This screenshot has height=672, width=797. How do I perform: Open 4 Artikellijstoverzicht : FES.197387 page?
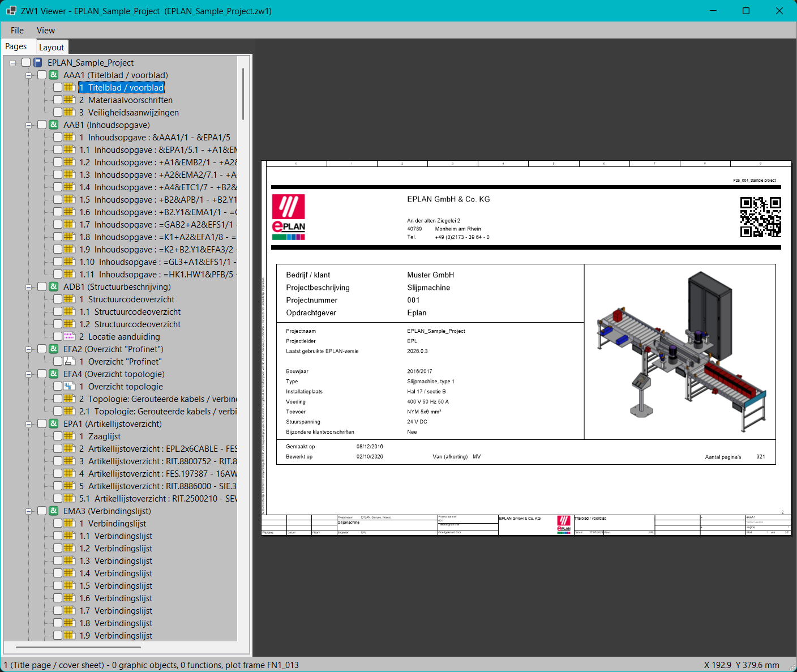point(158,474)
